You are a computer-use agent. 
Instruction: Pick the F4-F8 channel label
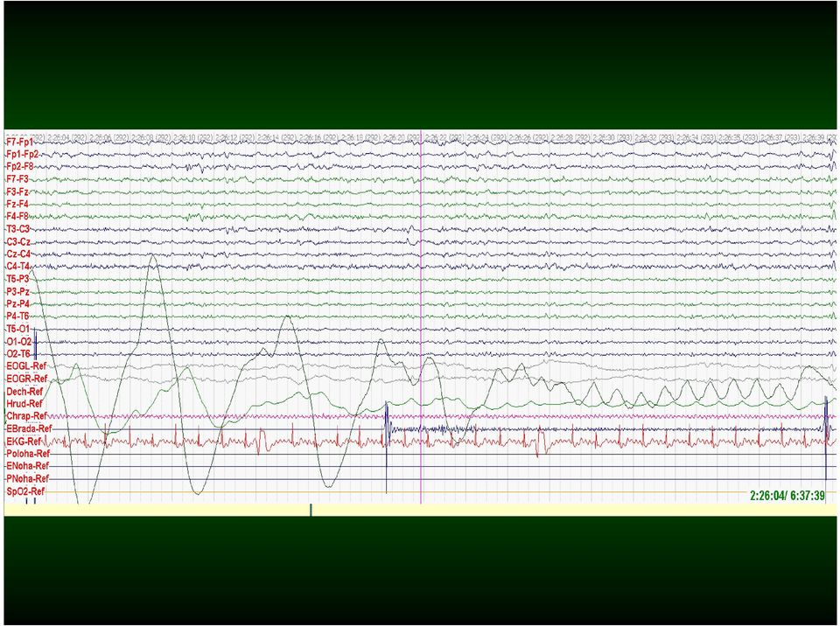[17, 216]
